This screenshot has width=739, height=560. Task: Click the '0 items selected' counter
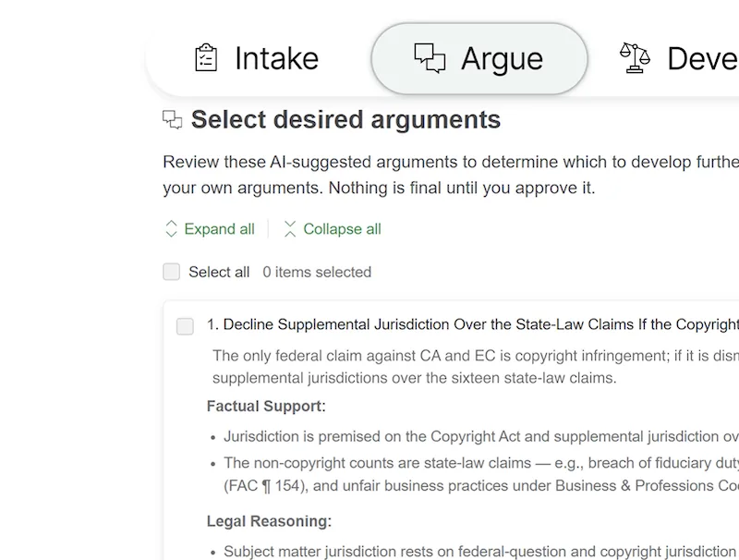coord(317,272)
